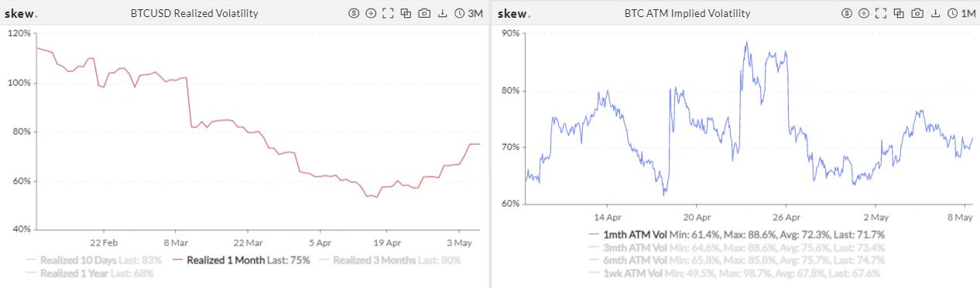980x288 pixels.
Task: Click 26 Apr x-axis label
Action: pos(786,217)
